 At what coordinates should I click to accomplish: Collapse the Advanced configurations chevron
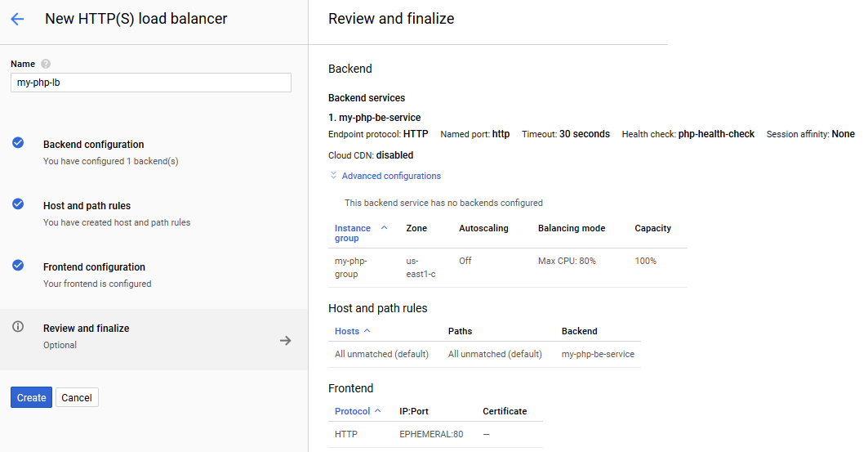pyautogui.click(x=333, y=175)
